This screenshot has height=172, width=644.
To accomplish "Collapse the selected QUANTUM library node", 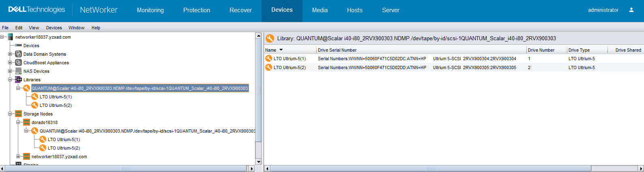I will point(18,88).
